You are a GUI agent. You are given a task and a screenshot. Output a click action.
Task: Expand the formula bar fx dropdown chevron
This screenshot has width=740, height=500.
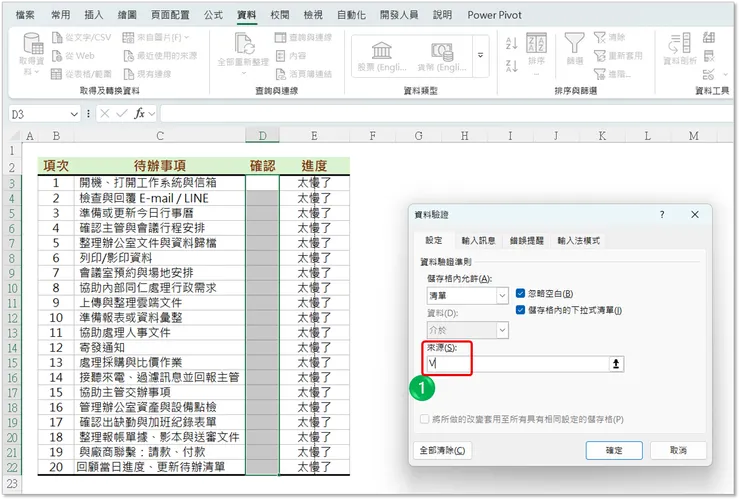151,114
